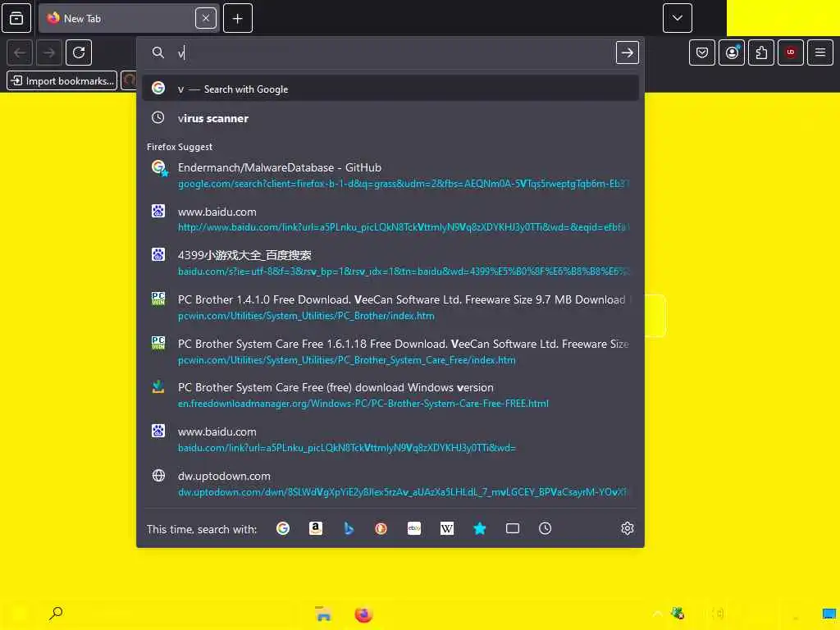Image resolution: width=840 pixels, height=630 pixels.
Task: Open a new tab with plus button
Action: 238,18
